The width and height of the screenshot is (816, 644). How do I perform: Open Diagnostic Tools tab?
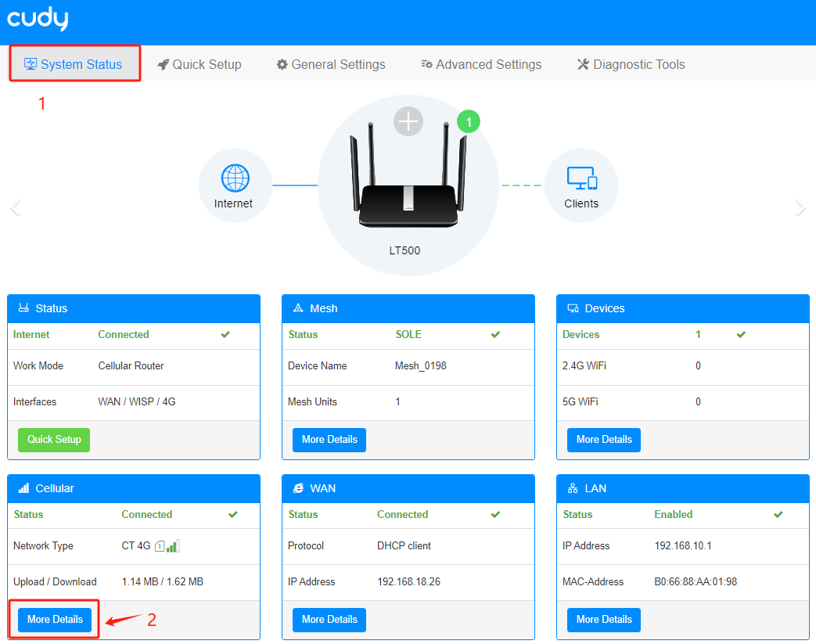click(631, 64)
